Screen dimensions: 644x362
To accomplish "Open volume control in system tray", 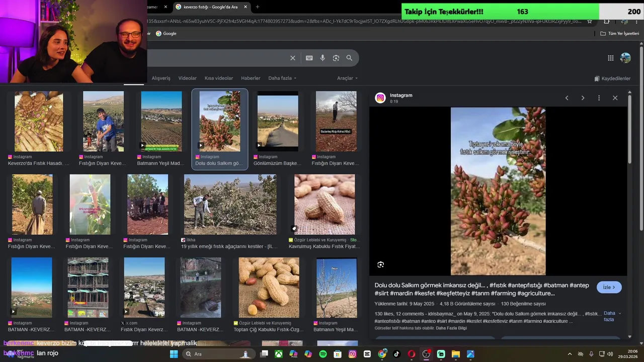I will point(611,354).
